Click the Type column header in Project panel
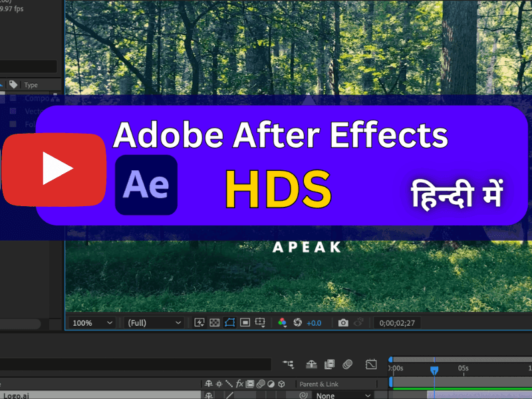Image resolution: width=532 pixels, height=399 pixels. click(31, 85)
